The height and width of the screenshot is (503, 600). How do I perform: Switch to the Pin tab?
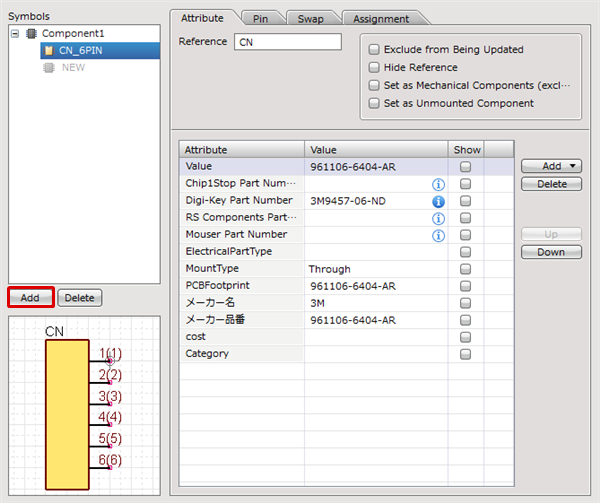point(261,18)
